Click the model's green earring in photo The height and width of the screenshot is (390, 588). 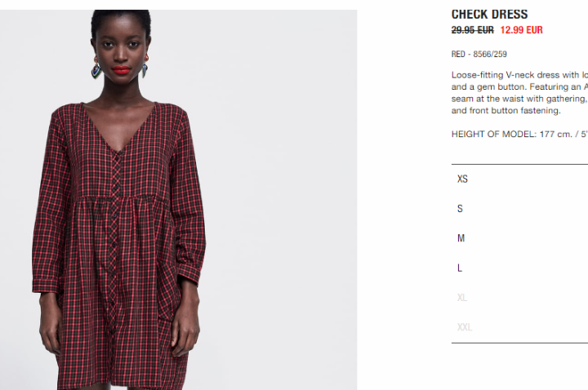click(96, 69)
